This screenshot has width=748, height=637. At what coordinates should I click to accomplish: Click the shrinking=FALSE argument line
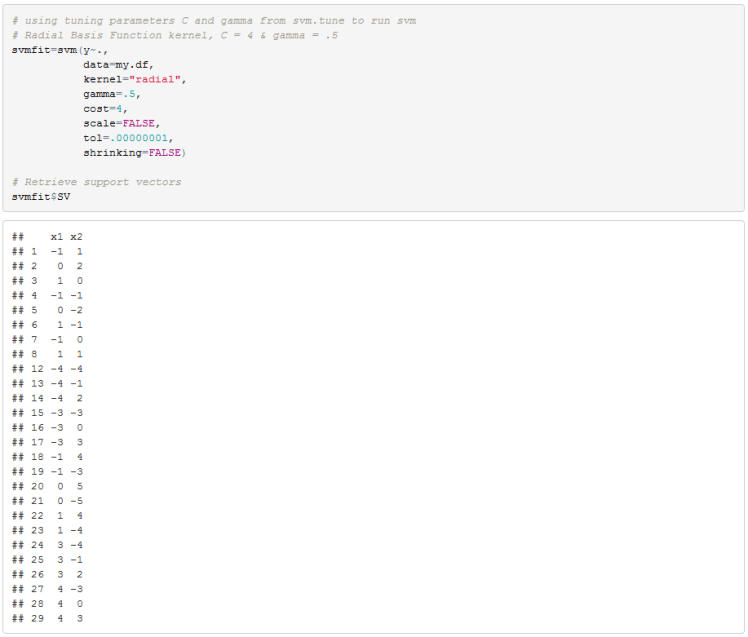pos(134,152)
